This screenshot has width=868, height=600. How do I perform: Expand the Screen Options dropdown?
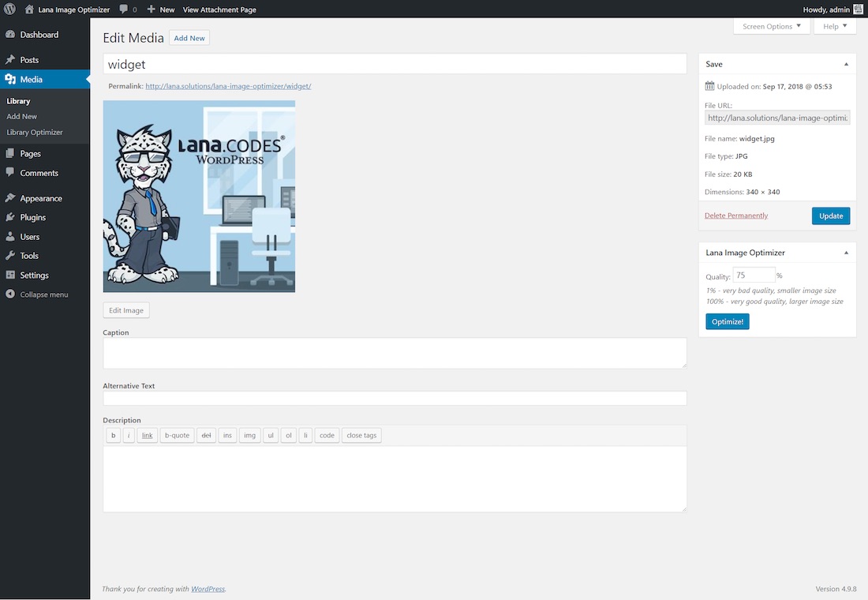(772, 26)
